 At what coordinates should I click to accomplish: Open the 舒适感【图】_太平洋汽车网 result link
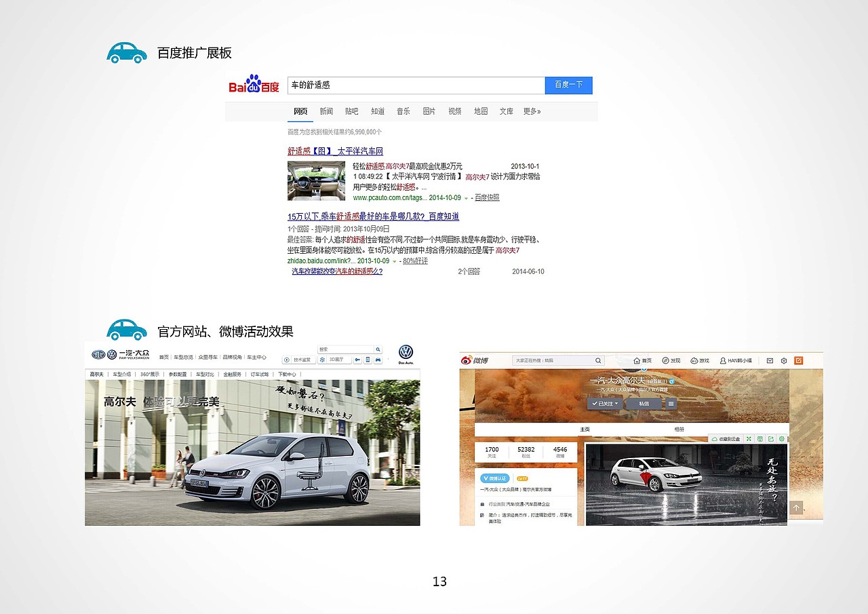click(x=335, y=151)
